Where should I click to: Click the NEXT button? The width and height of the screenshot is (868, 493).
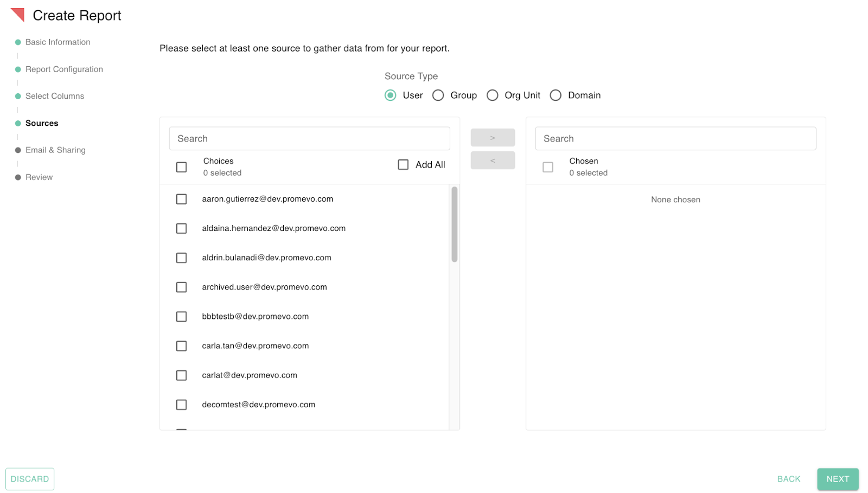[x=837, y=479]
